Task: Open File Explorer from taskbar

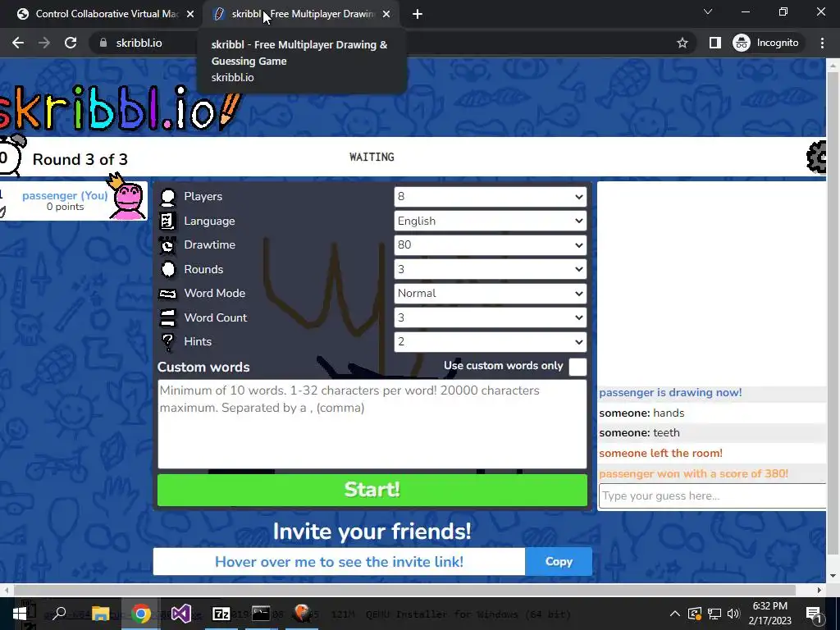Action: coord(100,614)
